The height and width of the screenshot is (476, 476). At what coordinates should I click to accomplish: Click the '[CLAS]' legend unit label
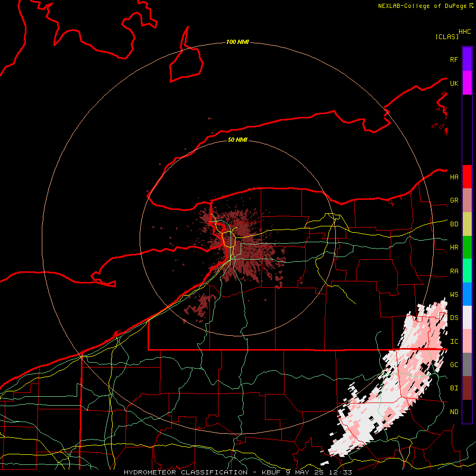click(x=447, y=36)
